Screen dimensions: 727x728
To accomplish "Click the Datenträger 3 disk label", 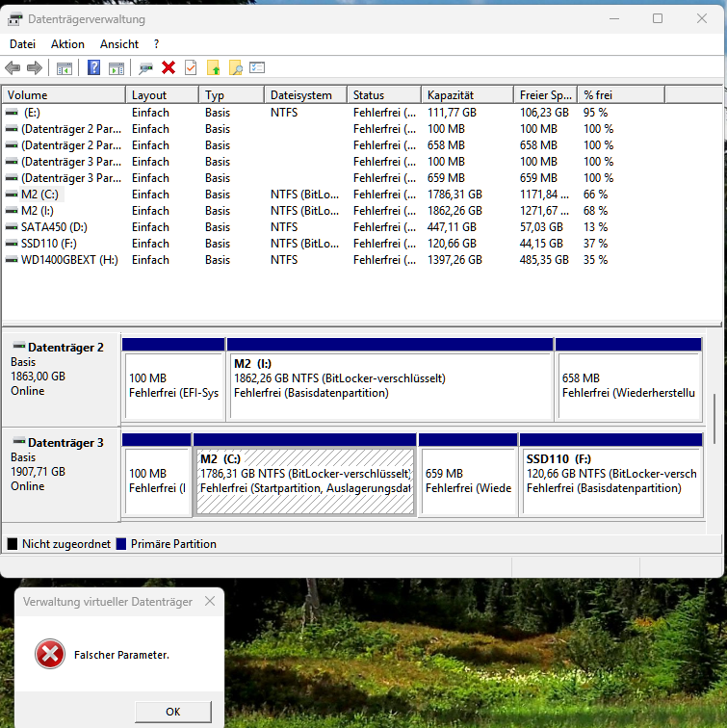I will coord(65,442).
